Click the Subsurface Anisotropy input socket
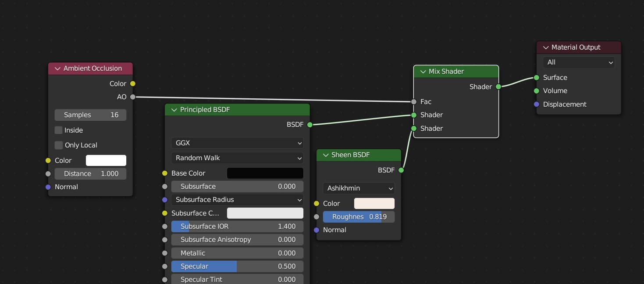 [x=165, y=240]
